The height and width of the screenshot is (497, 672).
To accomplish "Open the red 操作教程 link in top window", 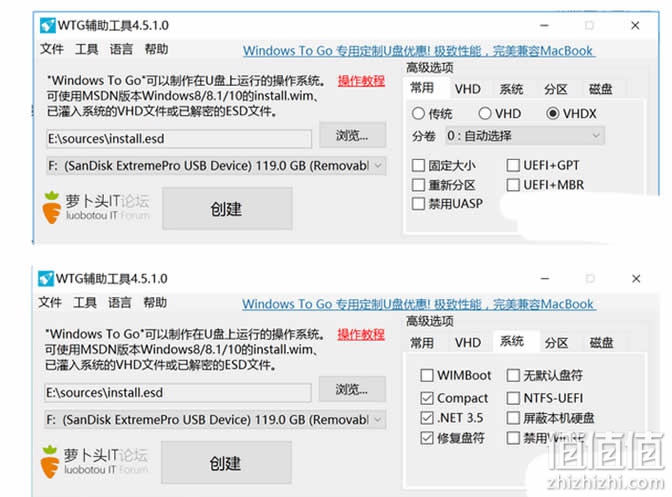I will (361, 81).
